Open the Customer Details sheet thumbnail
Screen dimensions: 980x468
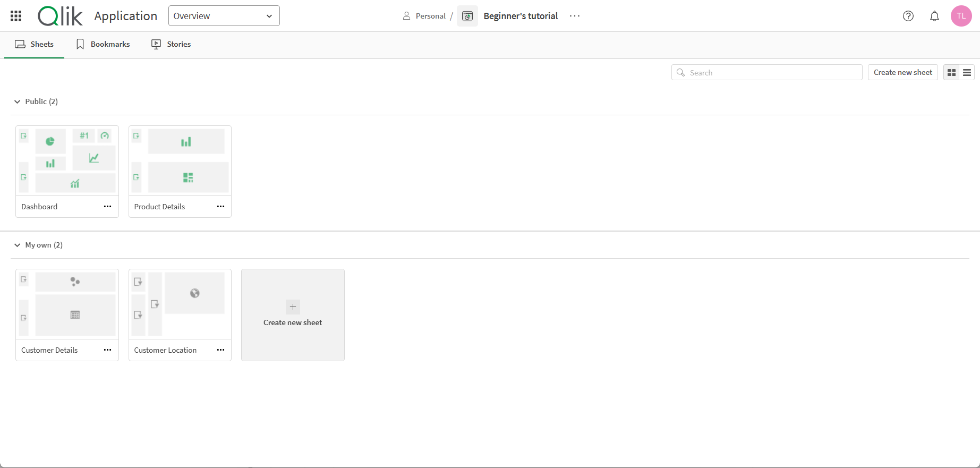67,304
